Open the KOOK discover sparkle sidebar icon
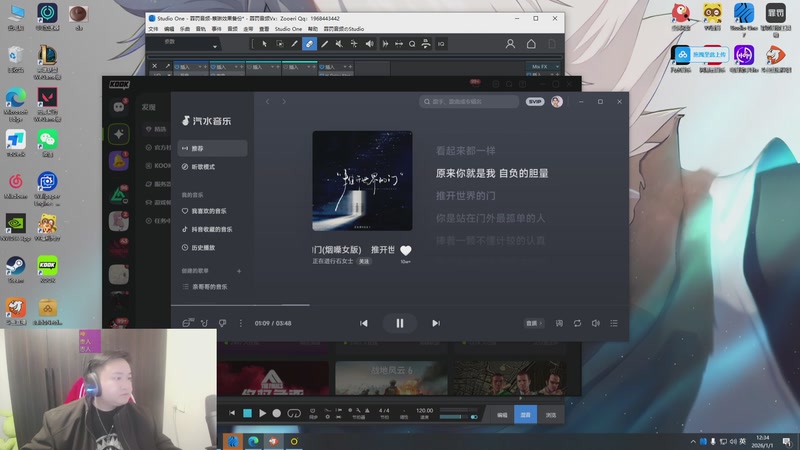The image size is (800, 450). pos(119,134)
